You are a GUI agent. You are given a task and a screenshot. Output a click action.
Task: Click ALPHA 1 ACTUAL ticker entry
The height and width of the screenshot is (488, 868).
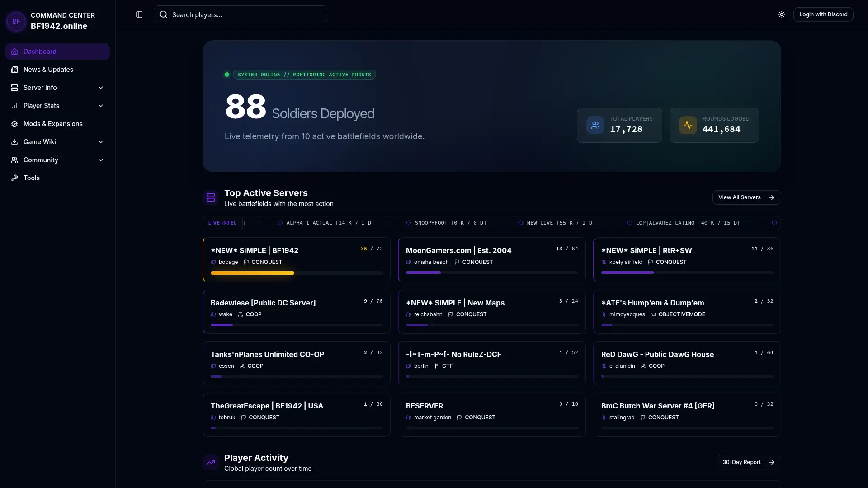[325, 223]
